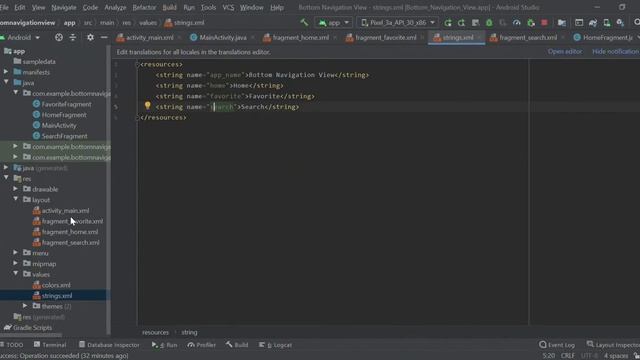Screen dimensions: 640x360
Task: Open the Database Inspector tool window
Action: tap(109, 345)
